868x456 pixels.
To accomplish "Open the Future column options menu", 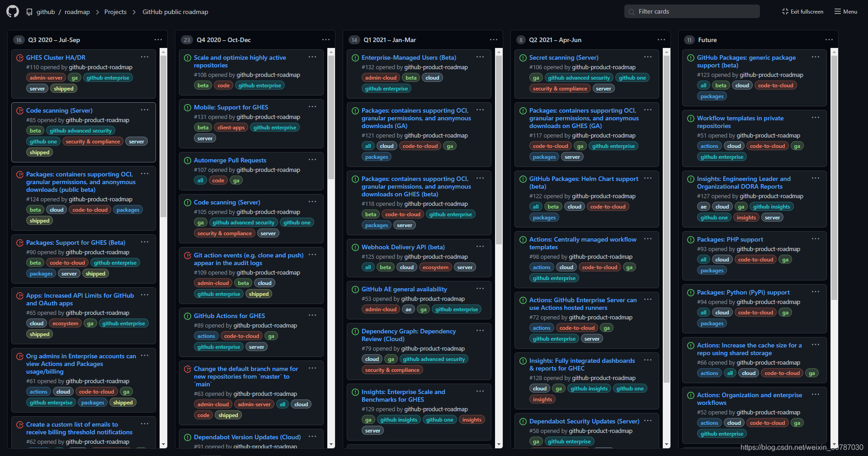I will tap(829, 40).
